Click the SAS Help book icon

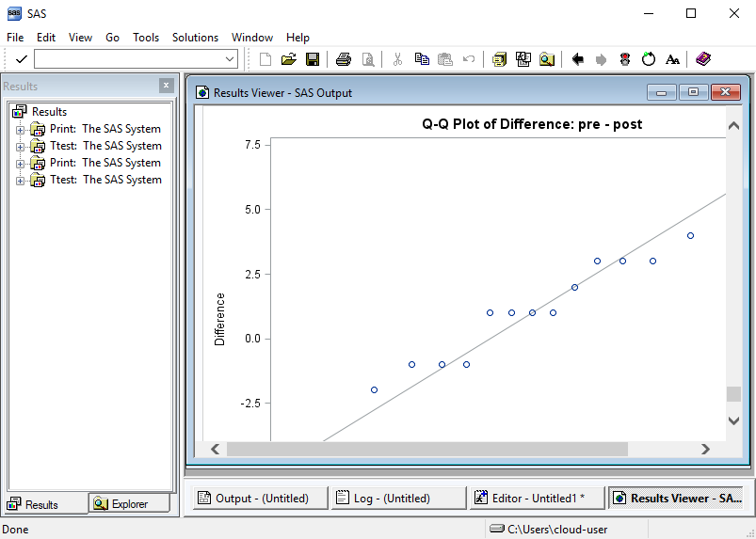point(703,59)
